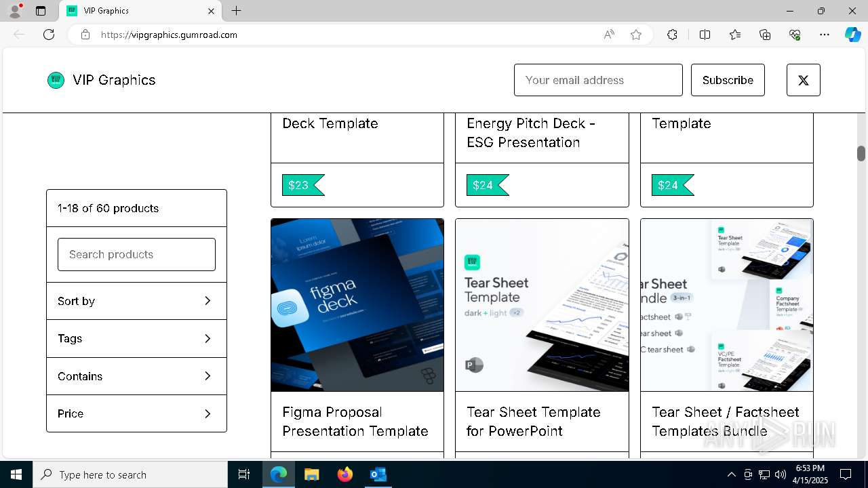Open Figma Proposal Presentation Template link
Viewport: 868px width, 488px height.
355,422
